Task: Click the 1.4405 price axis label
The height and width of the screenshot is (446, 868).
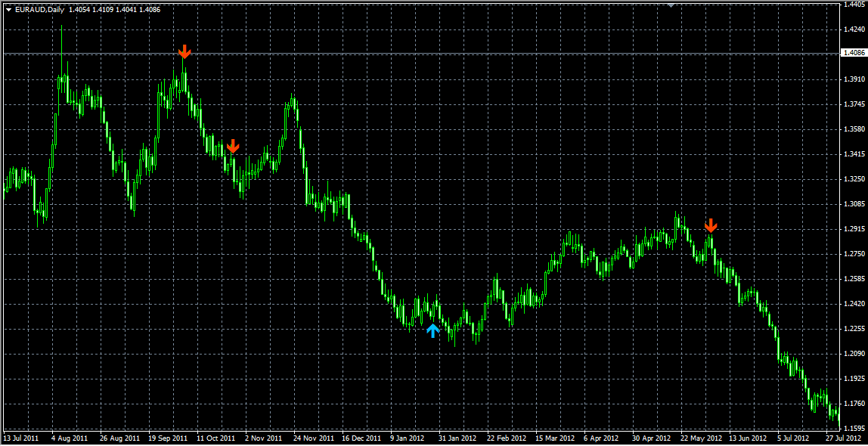Action: point(853,4)
